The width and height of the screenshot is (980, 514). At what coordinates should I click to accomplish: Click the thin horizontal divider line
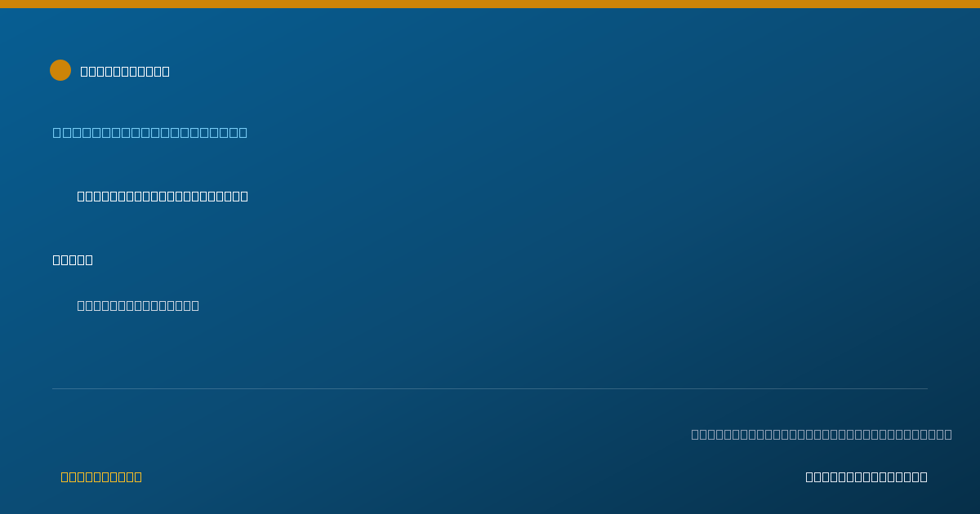click(490, 388)
